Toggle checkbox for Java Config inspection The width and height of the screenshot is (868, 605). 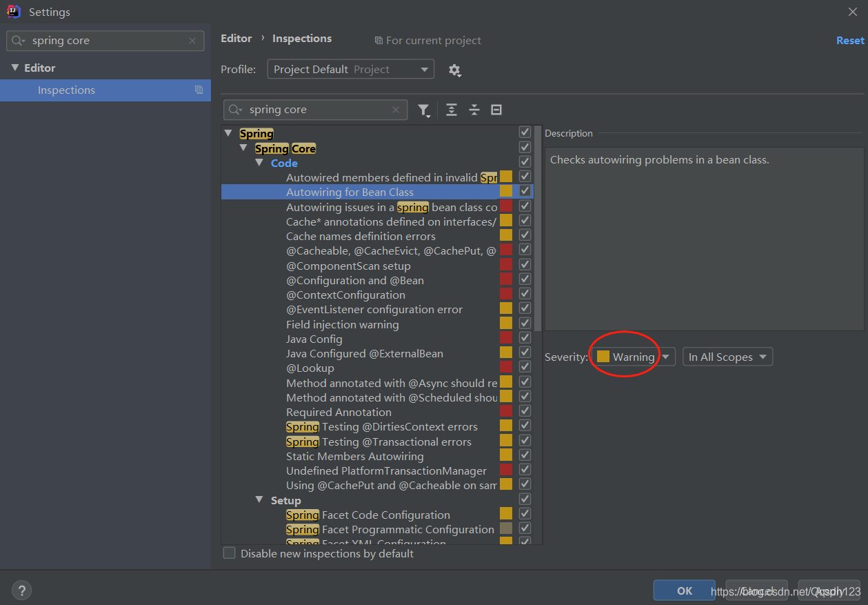[x=525, y=338]
